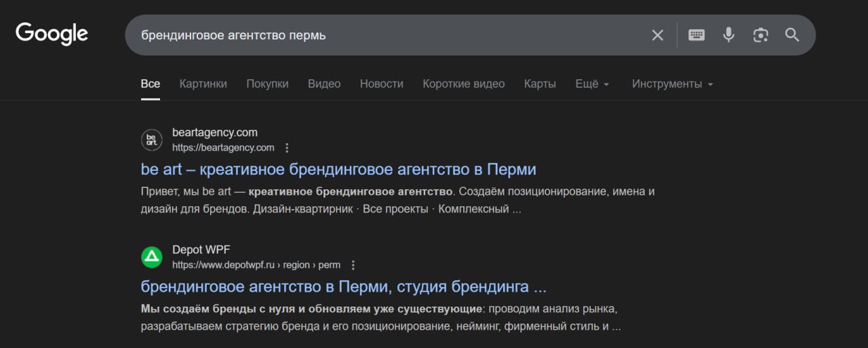Click the magnifying glass search icon
The width and height of the screenshot is (868, 348).
tap(792, 35)
